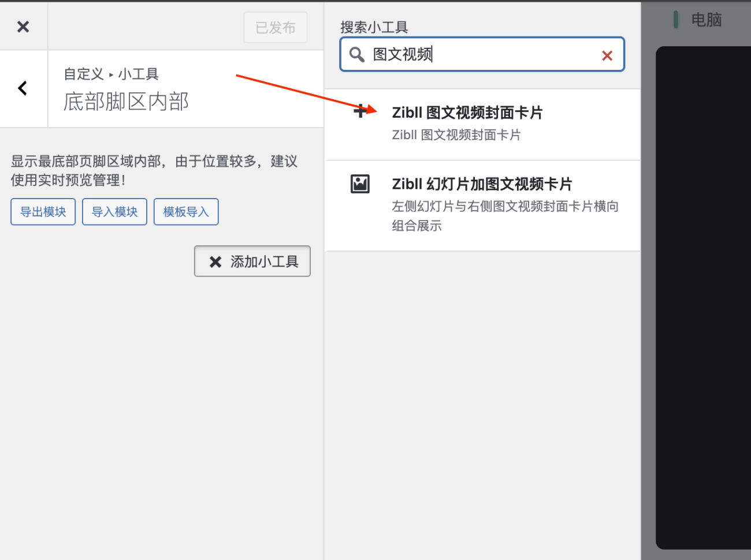Close the customizer with the X icon
This screenshot has width=751, height=560.
coord(23,27)
